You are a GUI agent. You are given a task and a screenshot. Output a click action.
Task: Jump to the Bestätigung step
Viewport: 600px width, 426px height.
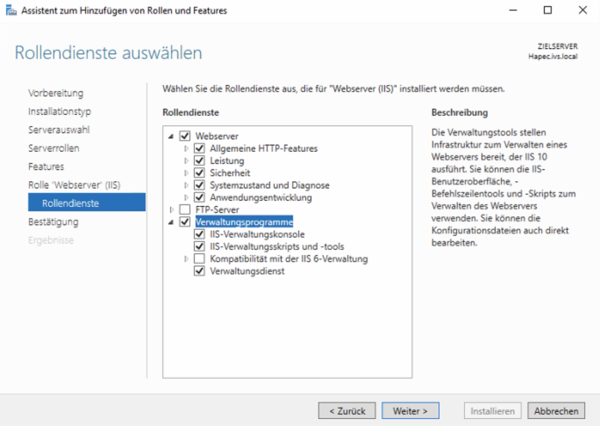pyautogui.click(x=53, y=222)
